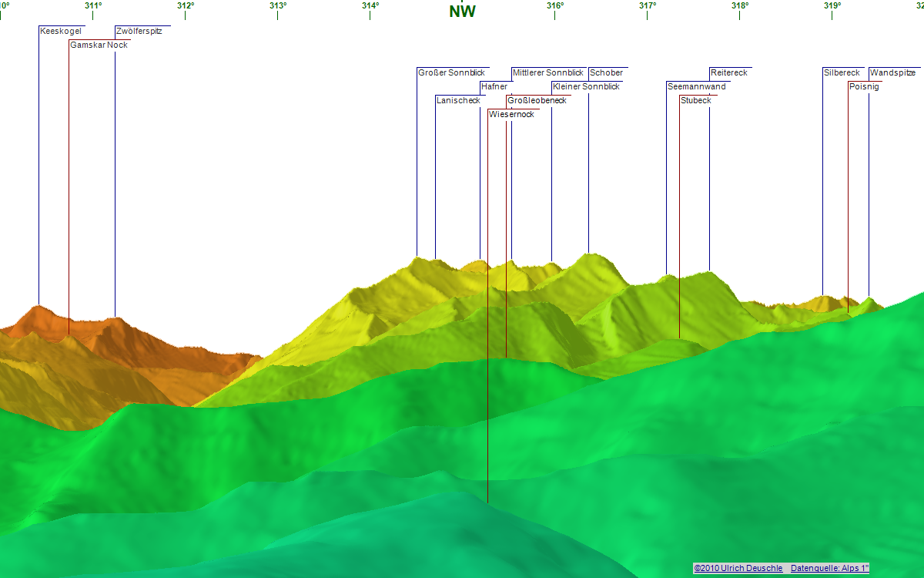
Task: Select the Poisnig label
Action: 864,87
